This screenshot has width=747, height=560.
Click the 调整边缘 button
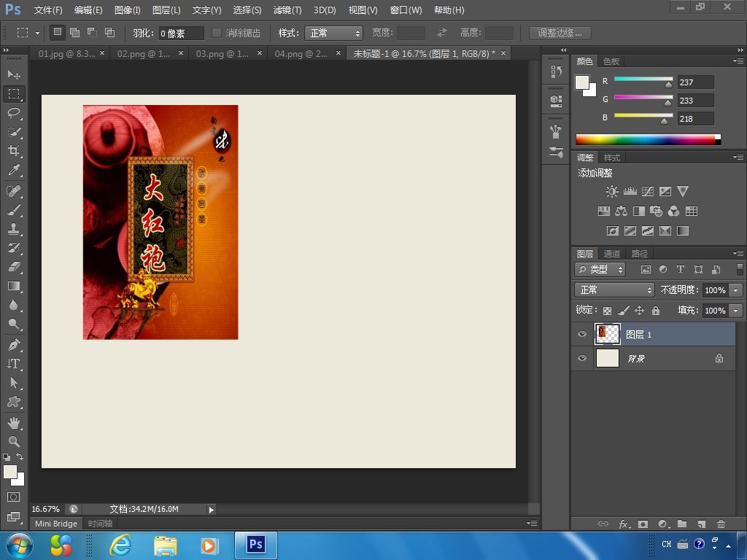(x=560, y=33)
